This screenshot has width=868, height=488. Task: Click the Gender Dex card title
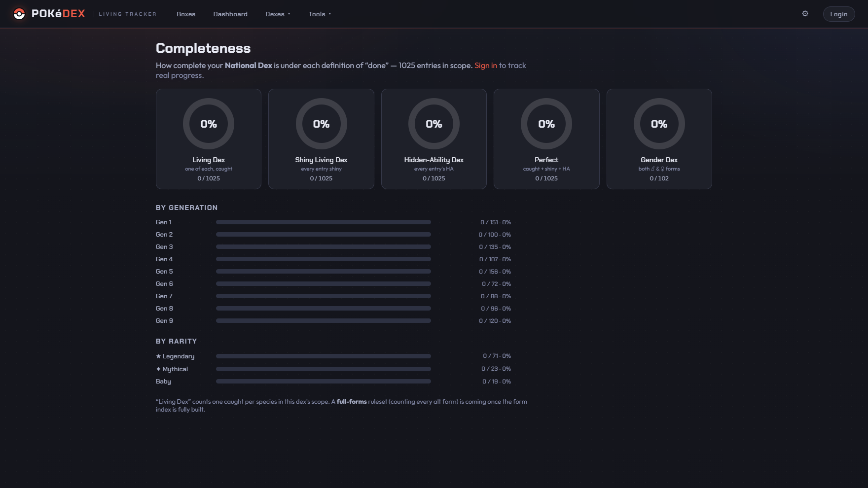[659, 160]
